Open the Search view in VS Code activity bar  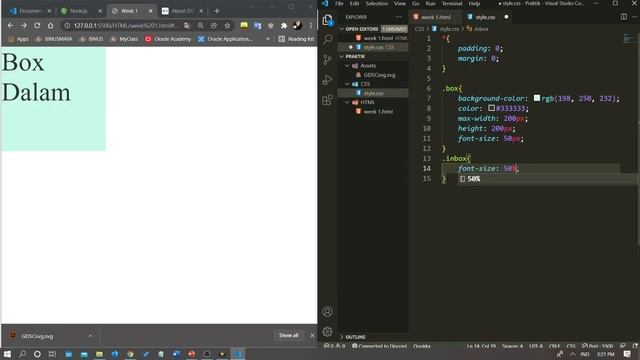pyautogui.click(x=327, y=39)
